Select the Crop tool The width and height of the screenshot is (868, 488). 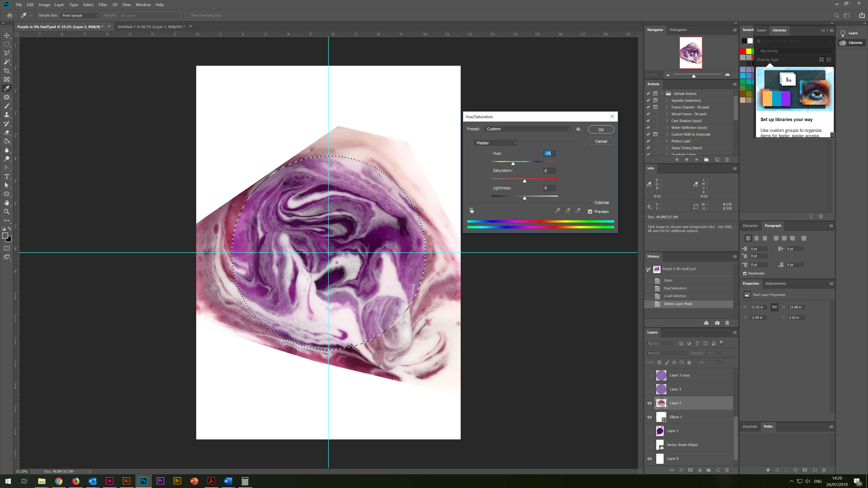point(7,71)
